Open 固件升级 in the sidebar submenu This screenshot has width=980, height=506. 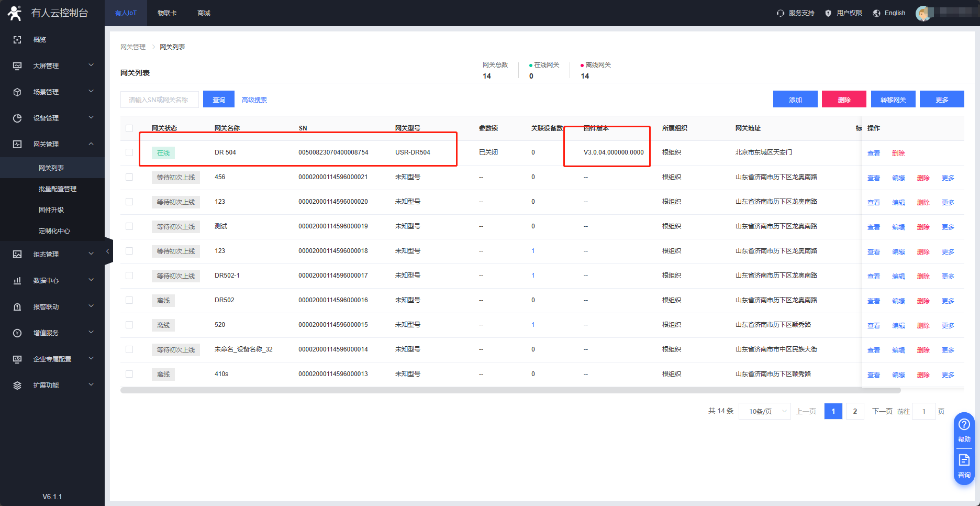click(51, 210)
